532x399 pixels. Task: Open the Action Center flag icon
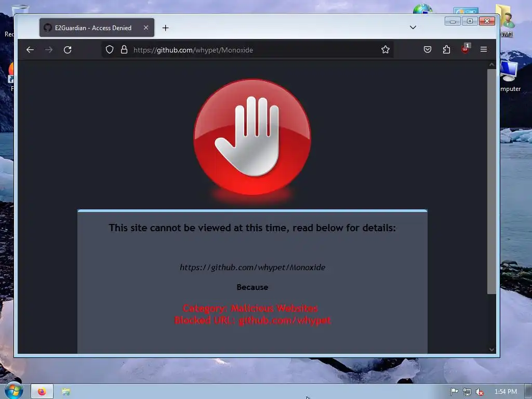click(x=454, y=392)
